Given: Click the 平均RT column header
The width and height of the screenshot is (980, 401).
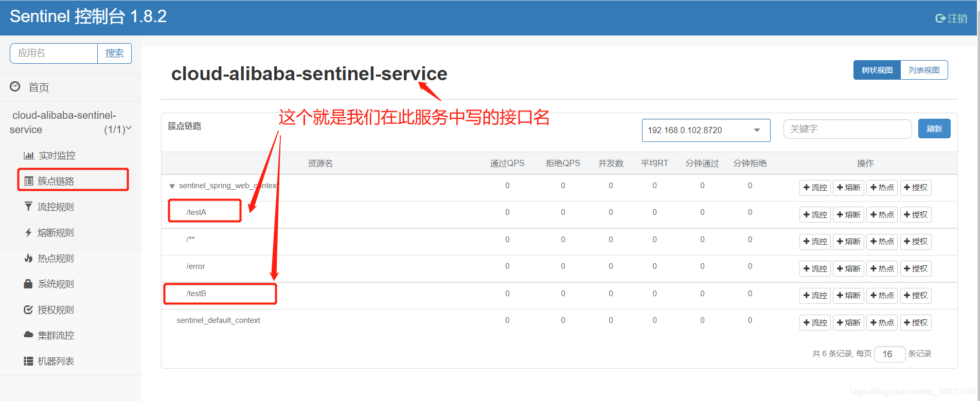Looking at the screenshot, I should click(x=654, y=163).
